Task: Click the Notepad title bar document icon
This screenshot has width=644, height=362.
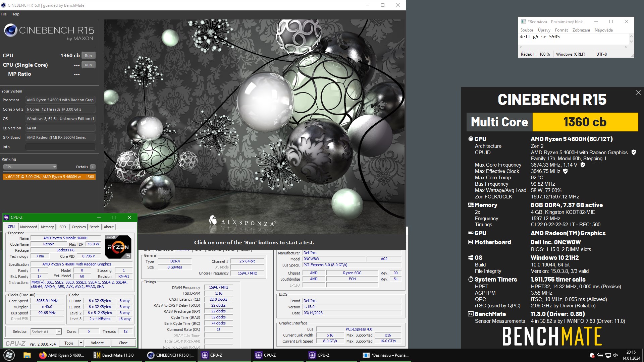Action: 523,21
